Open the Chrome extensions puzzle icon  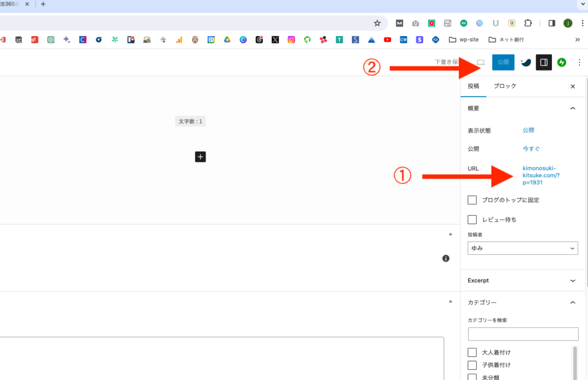pyautogui.click(x=529, y=23)
